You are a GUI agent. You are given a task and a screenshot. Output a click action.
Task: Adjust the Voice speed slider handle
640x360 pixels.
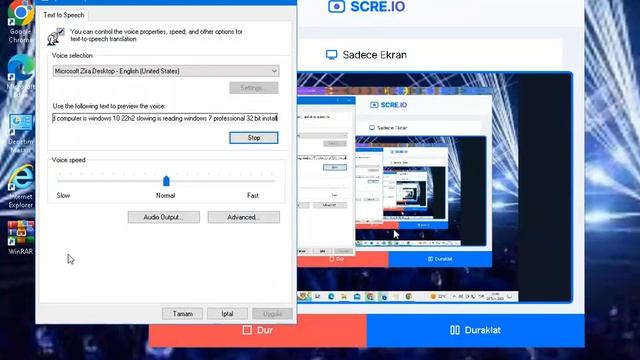coord(166,180)
